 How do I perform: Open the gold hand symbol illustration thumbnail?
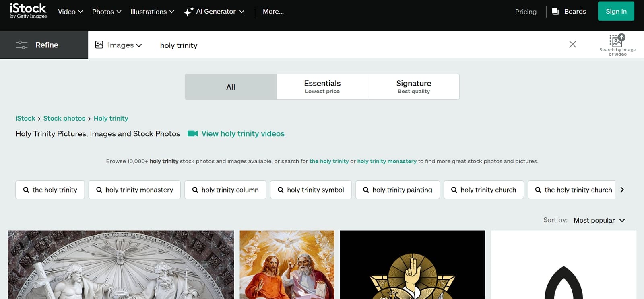coord(413,265)
